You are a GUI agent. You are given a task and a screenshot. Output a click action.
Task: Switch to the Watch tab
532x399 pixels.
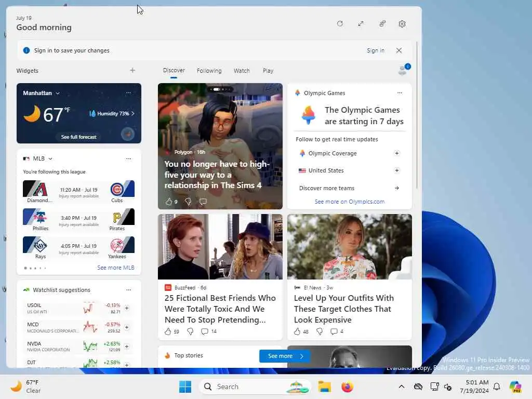tap(242, 71)
